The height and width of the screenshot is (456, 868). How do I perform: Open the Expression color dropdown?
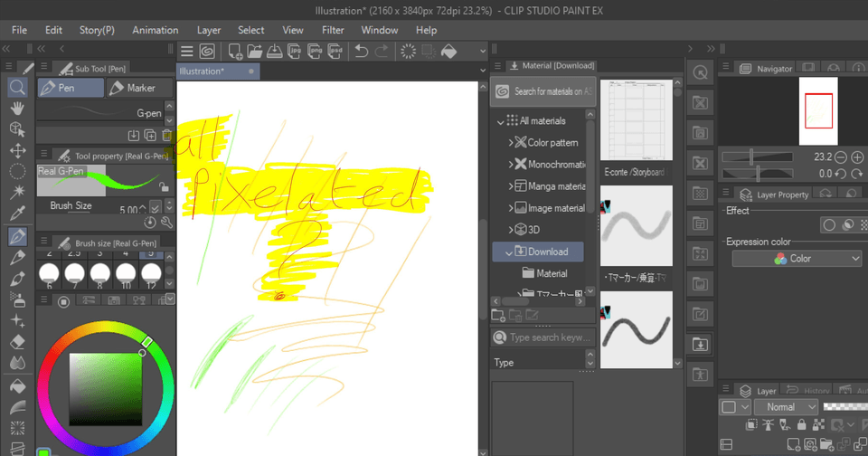click(796, 259)
